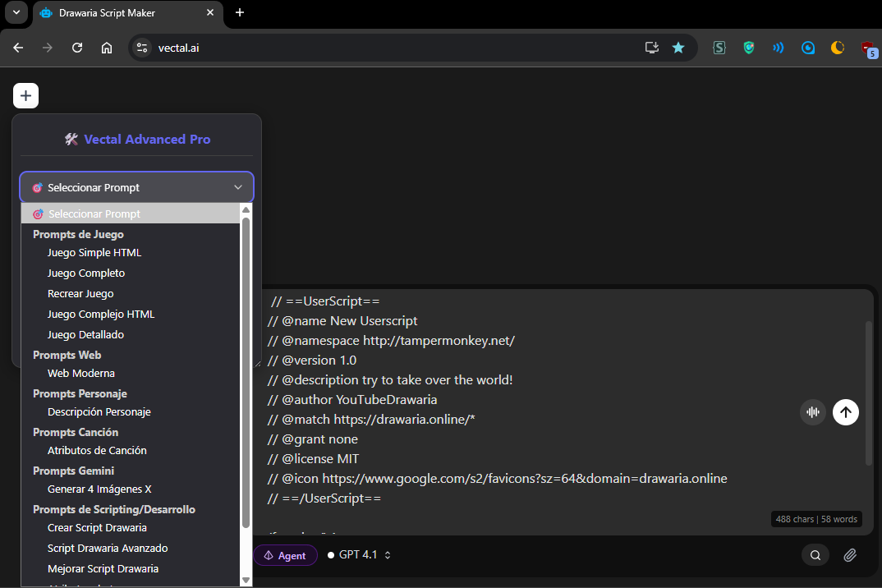Screen dimensions: 882x588
Task: Choose Web Moderna prompt
Action: (x=81, y=374)
